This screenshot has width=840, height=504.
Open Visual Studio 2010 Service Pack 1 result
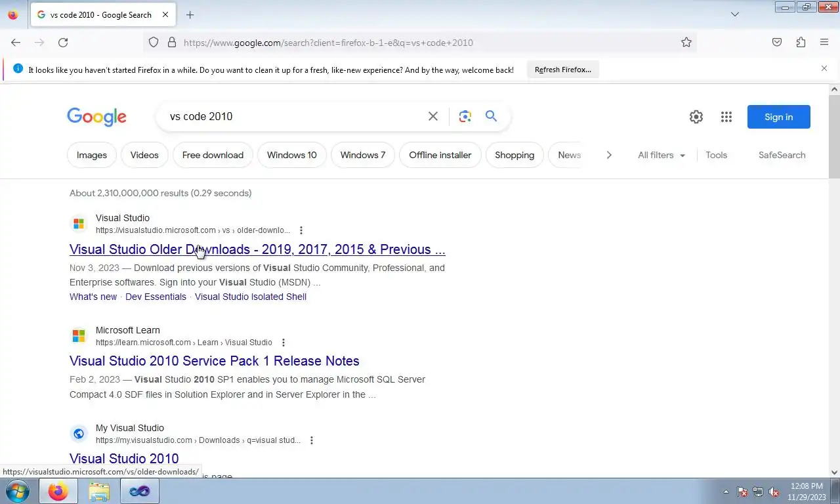point(215,361)
